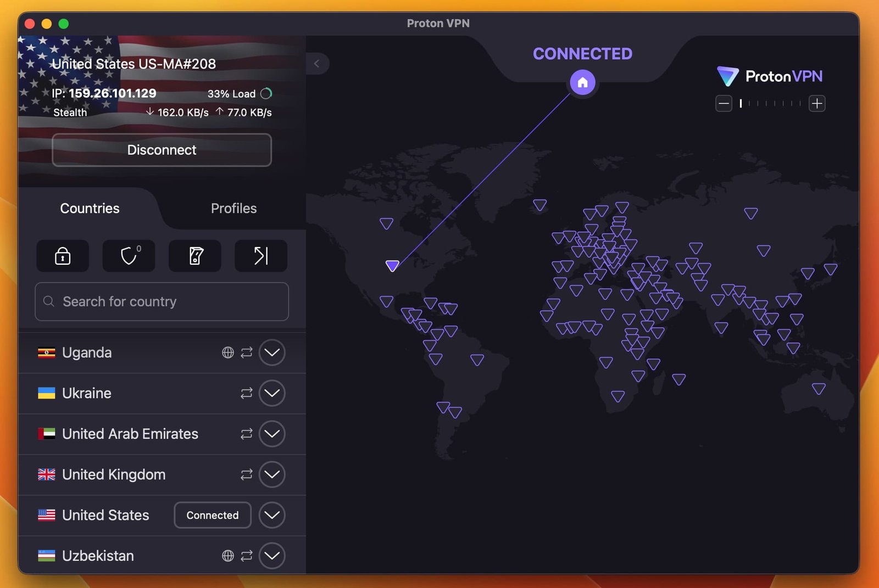The image size is (879, 588).
Task: Open NetShield settings via the shield icon
Action: pos(128,256)
